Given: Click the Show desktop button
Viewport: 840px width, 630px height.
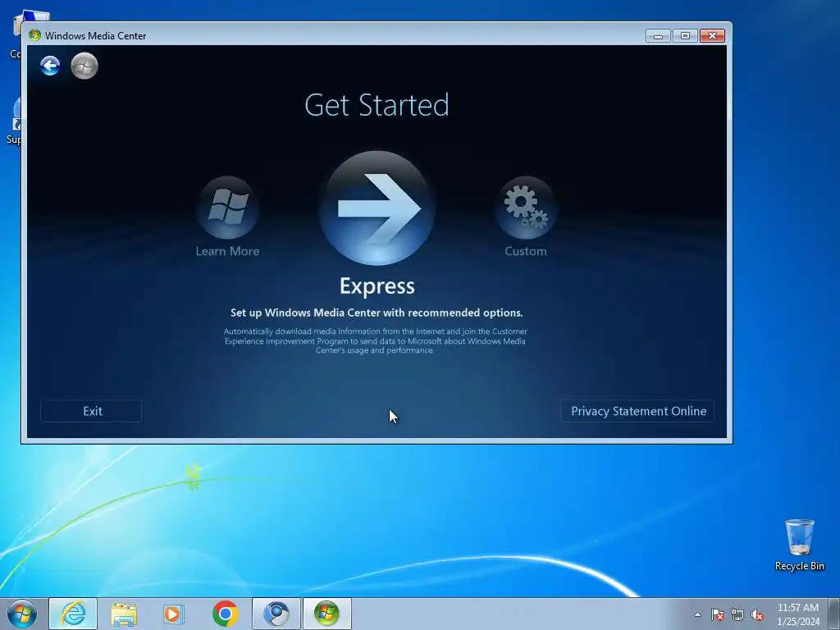Looking at the screenshot, I should coord(834,614).
